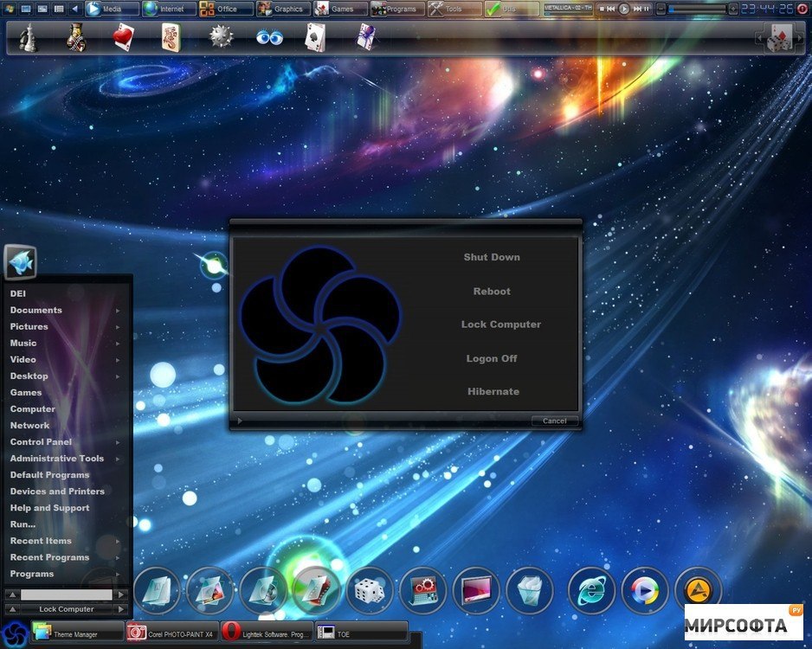Viewport: 812px width, 649px height.
Task: Switch to Corel PHOTO-PAINT X4 taskbar item
Action: [172, 633]
